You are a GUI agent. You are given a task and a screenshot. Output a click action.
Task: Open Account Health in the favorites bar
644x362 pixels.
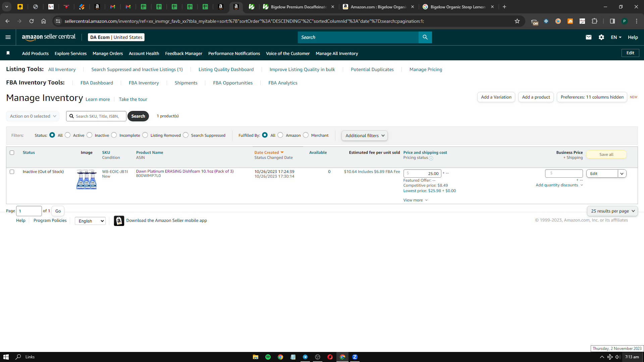[x=144, y=54]
